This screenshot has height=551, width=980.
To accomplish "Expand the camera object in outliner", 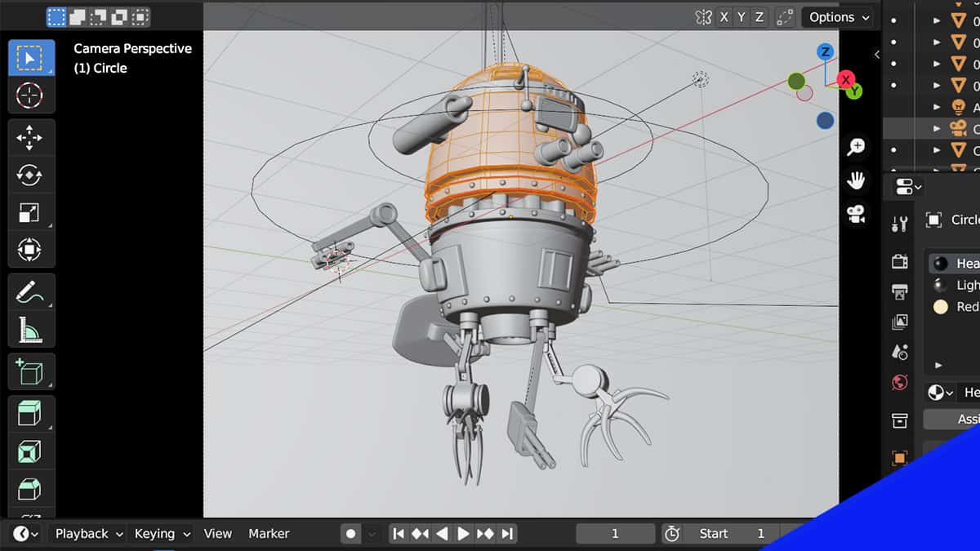I will (x=937, y=128).
